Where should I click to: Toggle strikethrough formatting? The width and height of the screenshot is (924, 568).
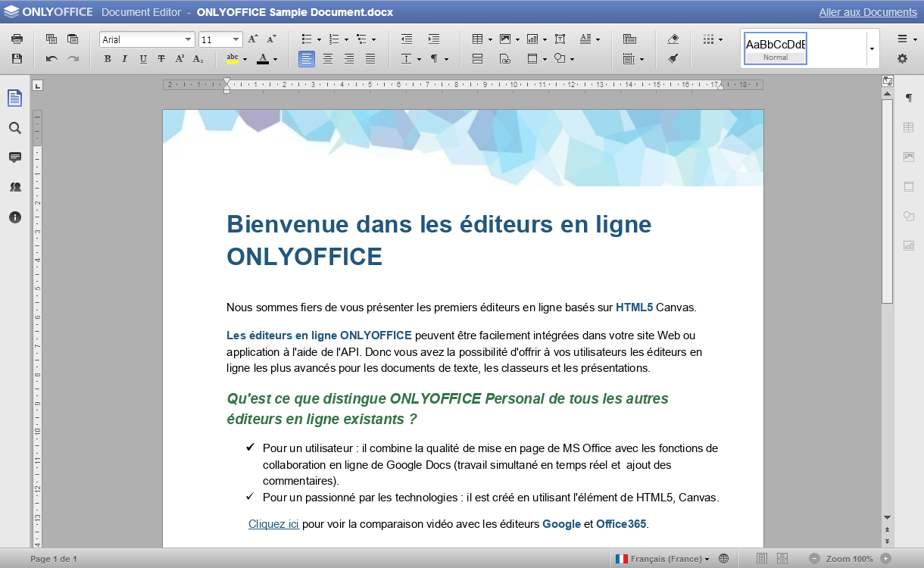(x=161, y=58)
